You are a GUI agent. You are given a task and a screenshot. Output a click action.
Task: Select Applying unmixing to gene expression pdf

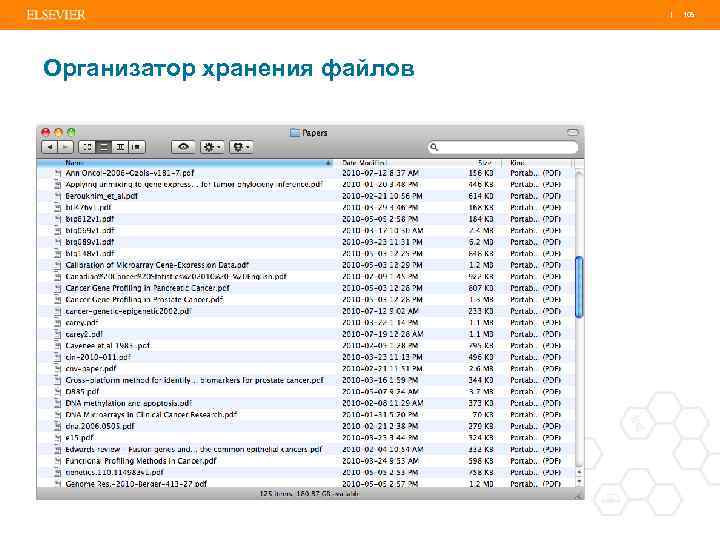pyautogui.click(x=194, y=185)
